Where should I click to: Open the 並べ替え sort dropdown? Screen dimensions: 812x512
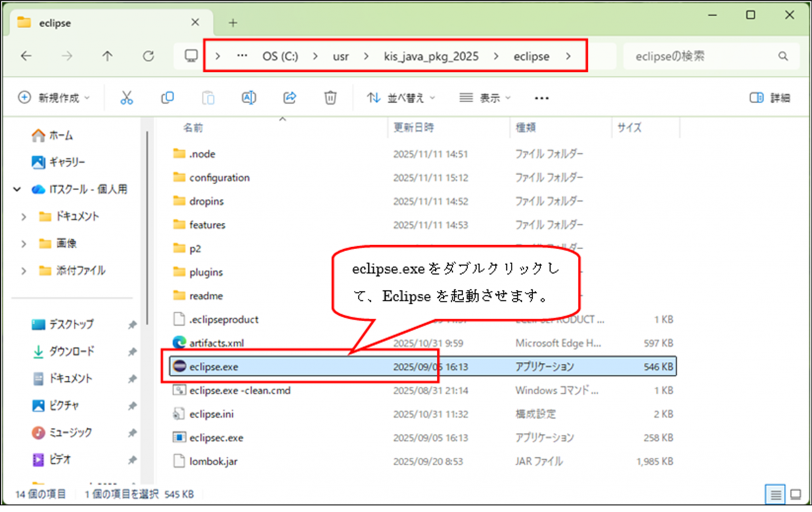(401, 97)
